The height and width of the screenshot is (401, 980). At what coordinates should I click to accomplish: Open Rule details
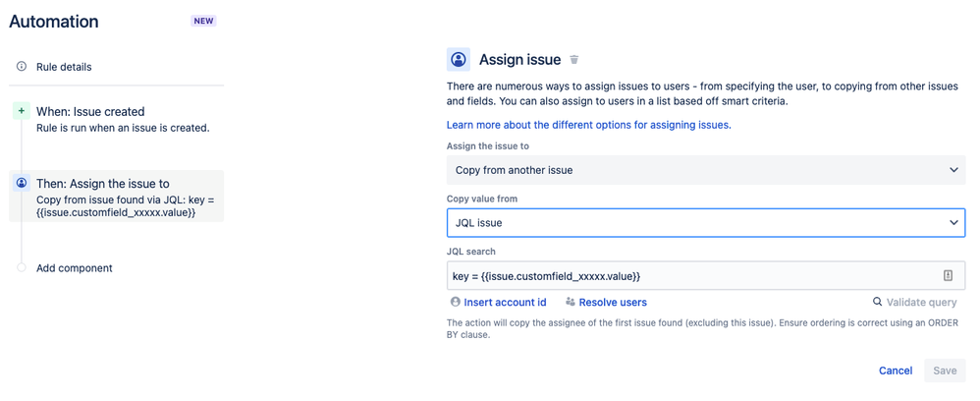tap(64, 67)
